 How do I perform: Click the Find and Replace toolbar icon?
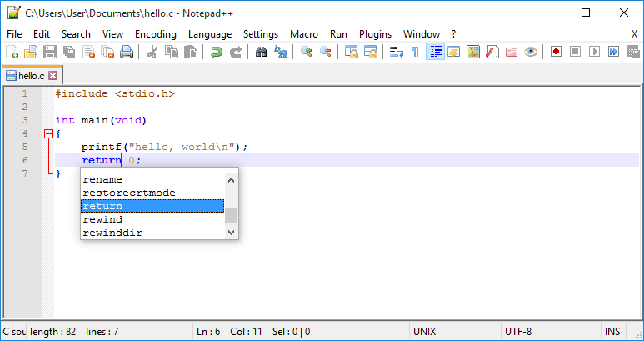pos(281,52)
